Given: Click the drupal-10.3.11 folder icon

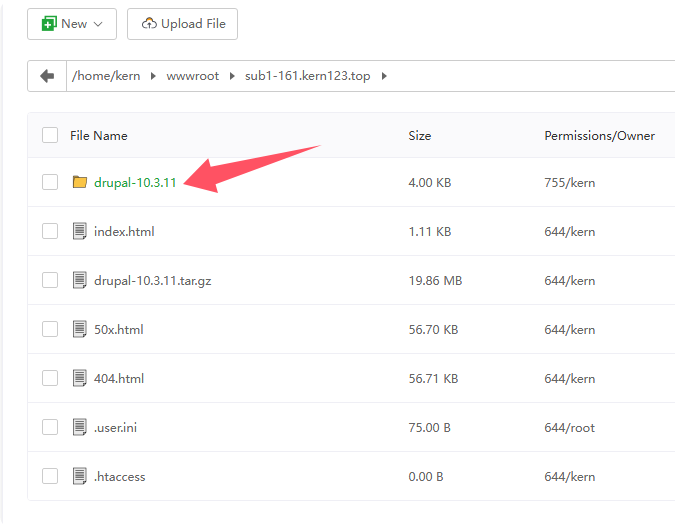Looking at the screenshot, I should tap(80, 182).
